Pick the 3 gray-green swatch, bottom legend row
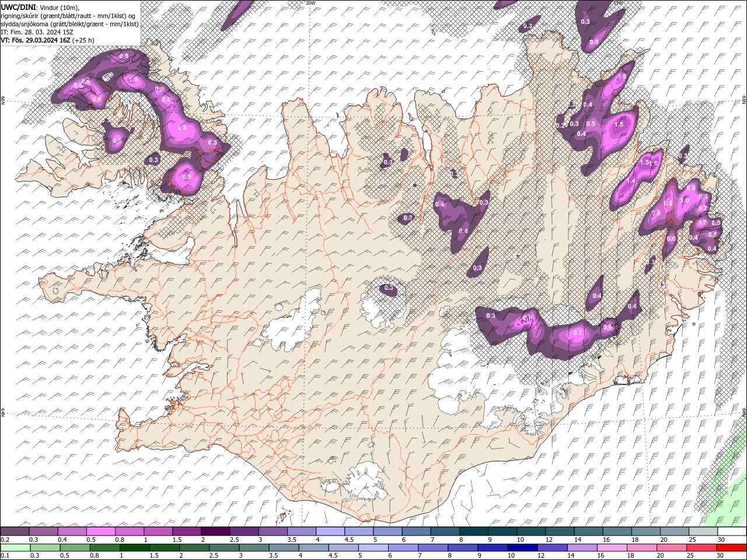The width and height of the screenshot is (747, 560). coord(254,548)
